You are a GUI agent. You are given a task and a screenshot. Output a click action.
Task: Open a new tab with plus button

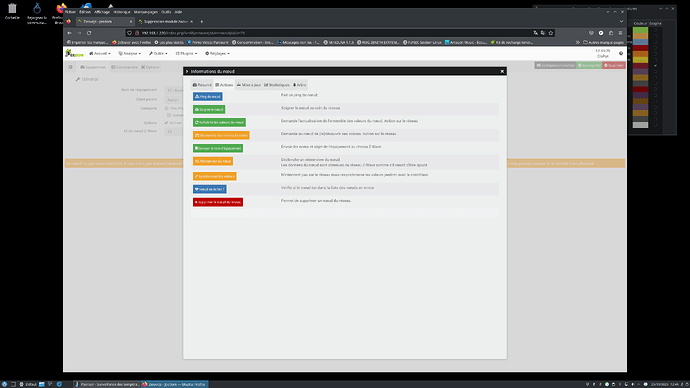tap(202, 22)
